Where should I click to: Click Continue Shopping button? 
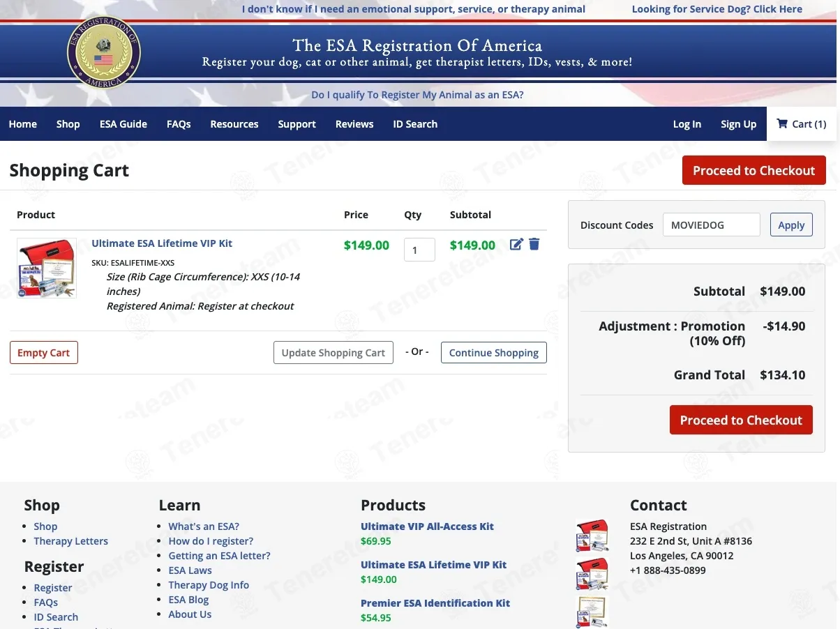[494, 353]
